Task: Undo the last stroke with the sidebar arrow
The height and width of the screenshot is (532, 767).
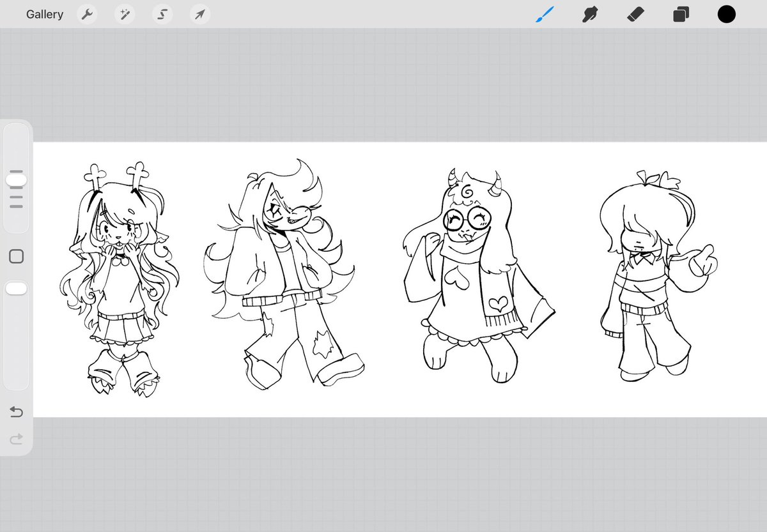Action: (x=17, y=412)
